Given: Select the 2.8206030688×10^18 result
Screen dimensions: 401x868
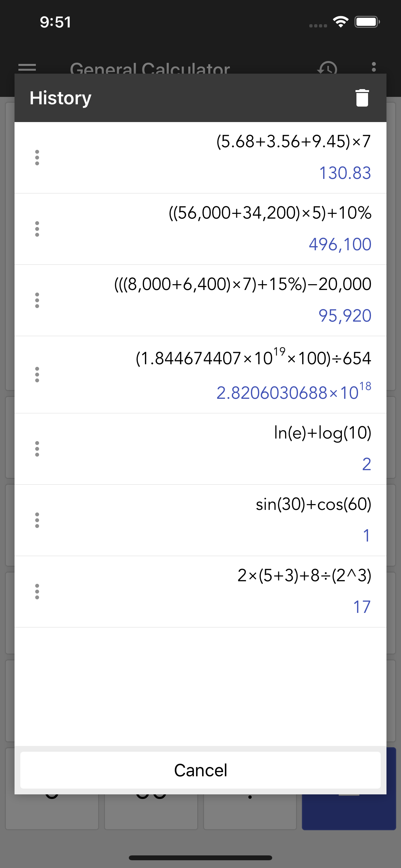Looking at the screenshot, I should coord(294,391).
